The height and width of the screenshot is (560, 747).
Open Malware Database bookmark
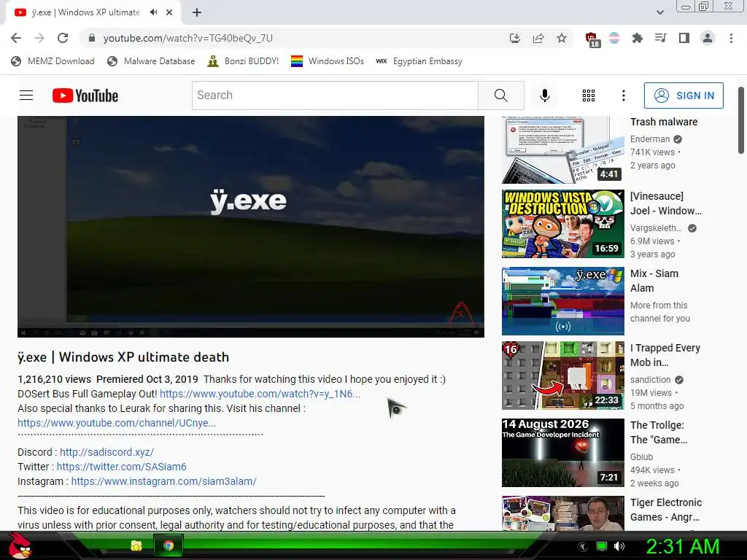pyautogui.click(x=151, y=61)
